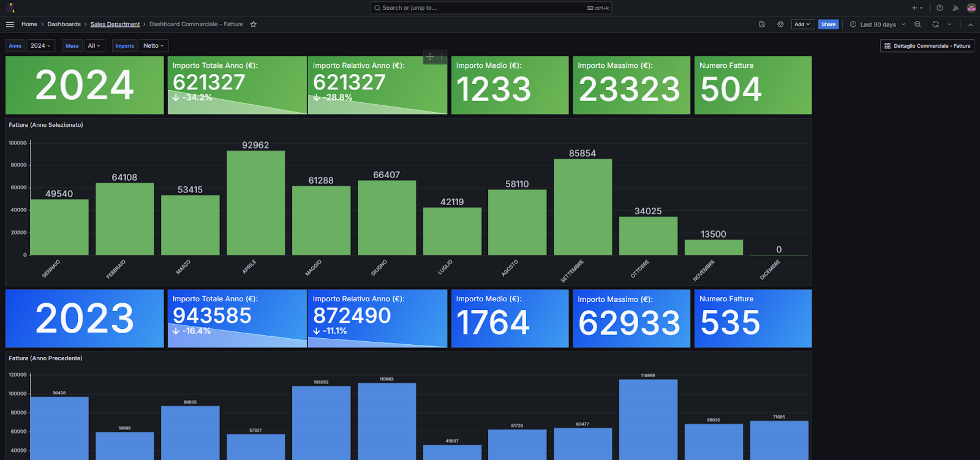Open the Importo Netto dropdown
980x460 pixels.
pos(154,46)
